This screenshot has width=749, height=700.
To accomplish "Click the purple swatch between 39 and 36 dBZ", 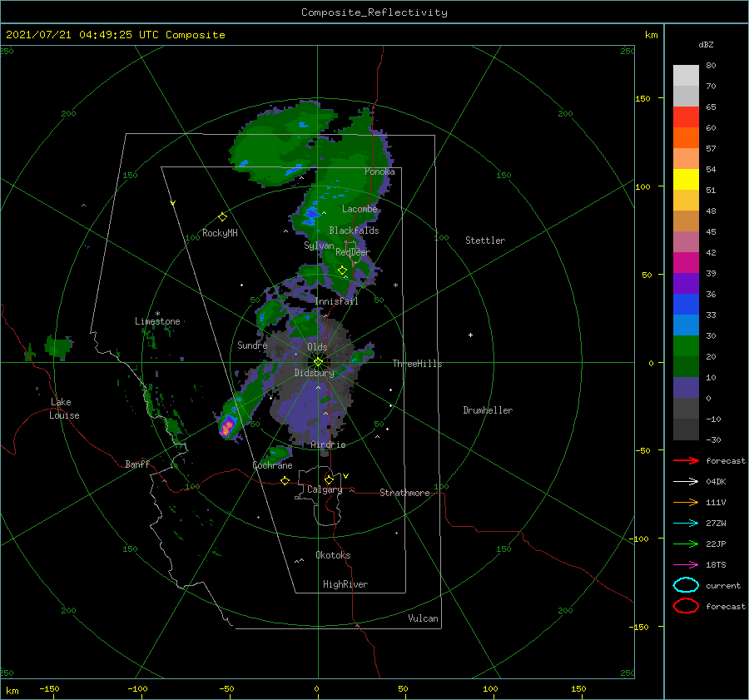I will (x=686, y=283).
